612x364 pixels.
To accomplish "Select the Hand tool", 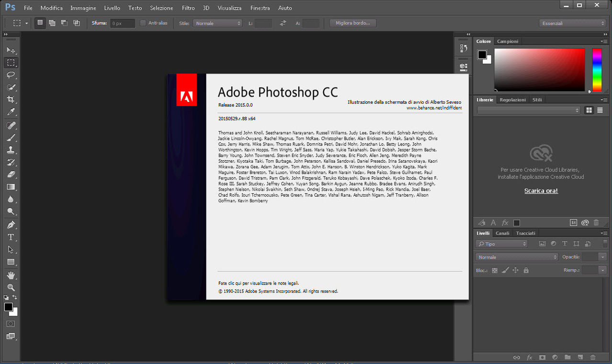I will pos(11,275).
